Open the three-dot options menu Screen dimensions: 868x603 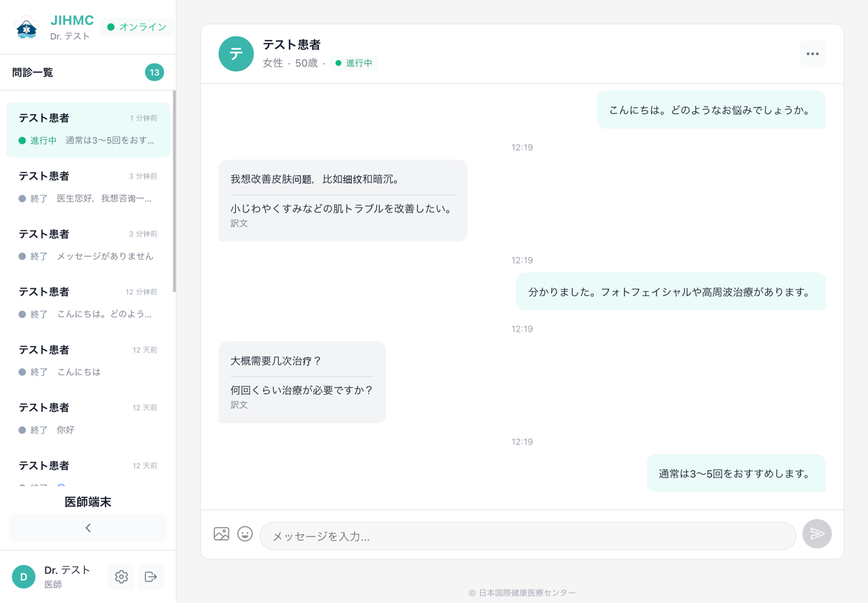click(812, 54)
